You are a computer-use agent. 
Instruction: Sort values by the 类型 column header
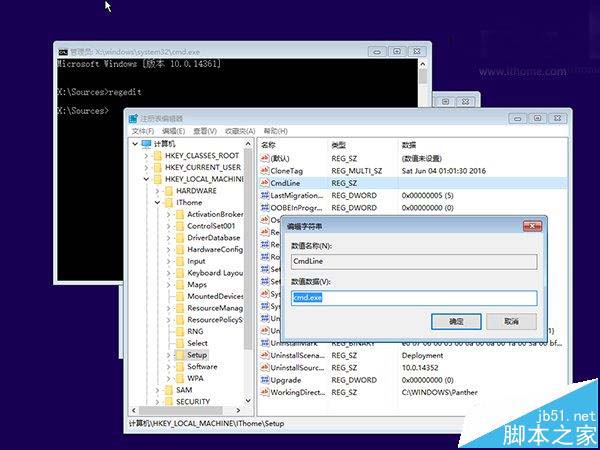[338, 145]
